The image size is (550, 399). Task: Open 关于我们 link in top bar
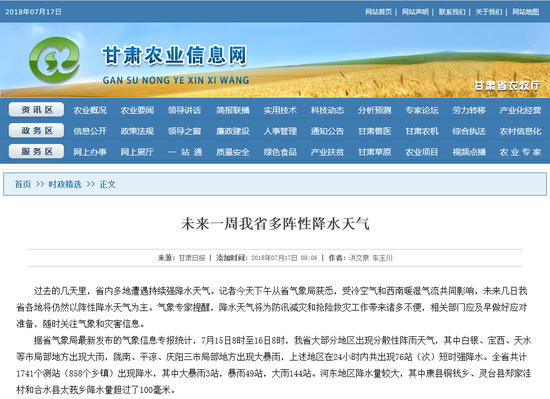(489, 12)
